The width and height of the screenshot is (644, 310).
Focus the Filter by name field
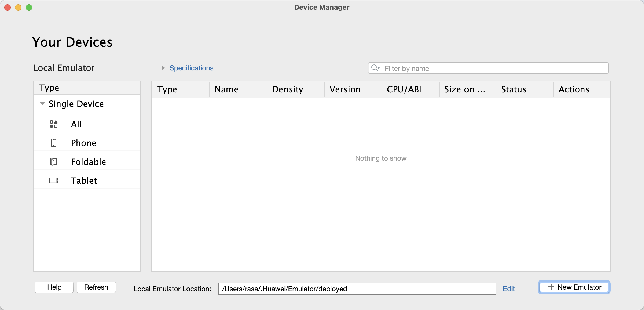point(494,68)
